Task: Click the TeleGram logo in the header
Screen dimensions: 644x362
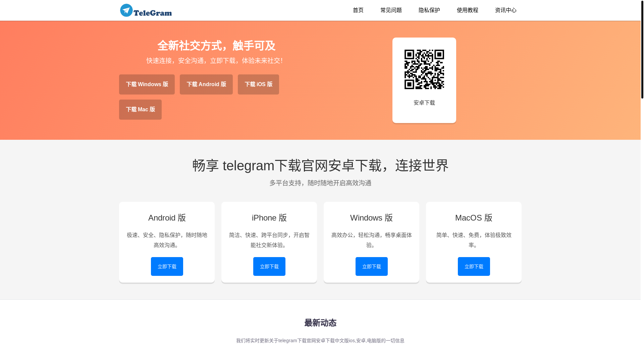Action: [146, 10]
